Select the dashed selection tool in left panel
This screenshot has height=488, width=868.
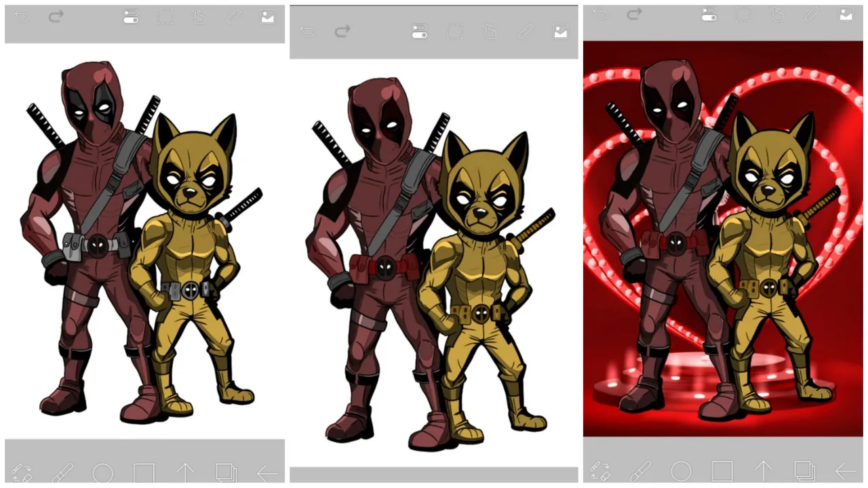[165, 17]
